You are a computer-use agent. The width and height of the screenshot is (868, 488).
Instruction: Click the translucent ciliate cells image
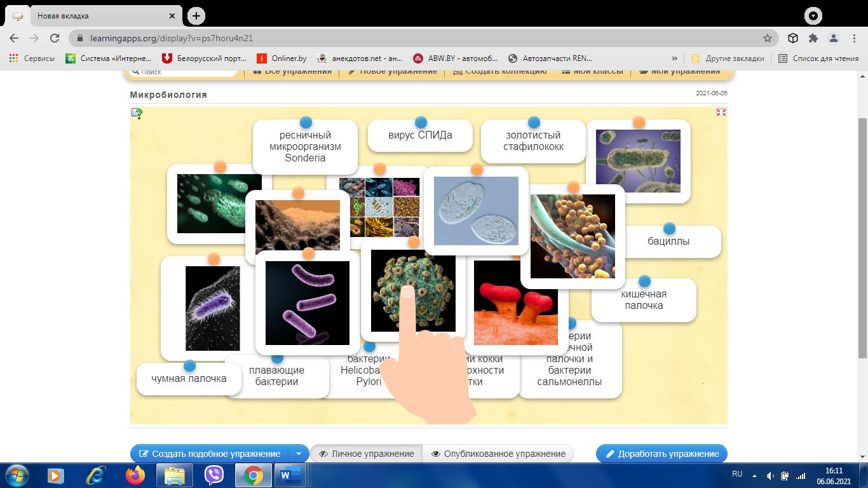click(476, 211)
